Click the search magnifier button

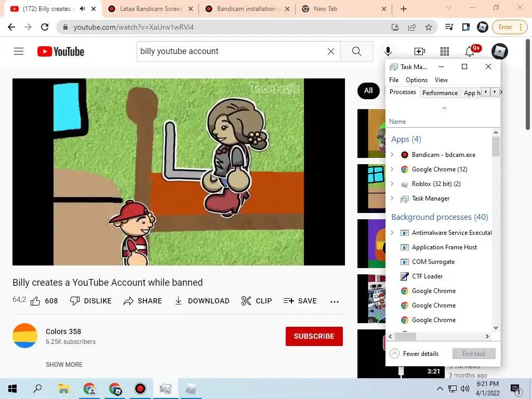point(356,51)
